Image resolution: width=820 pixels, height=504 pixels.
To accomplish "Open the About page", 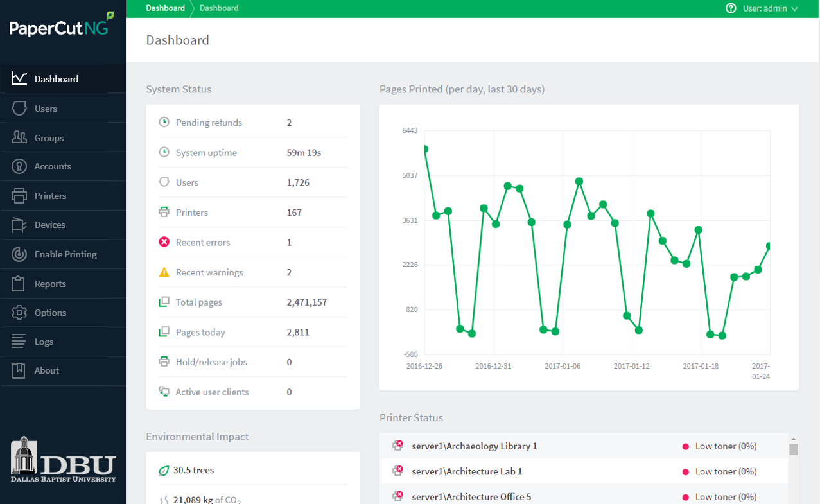I will pos(46,370).
